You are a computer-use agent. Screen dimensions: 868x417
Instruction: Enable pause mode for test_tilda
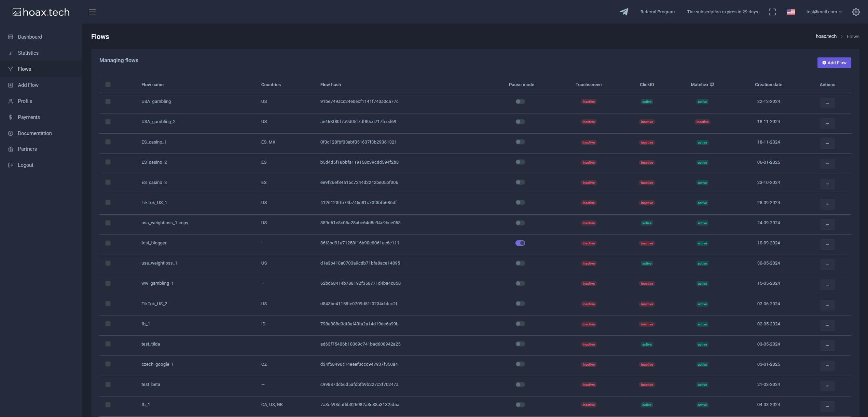(x=520, y=344)
